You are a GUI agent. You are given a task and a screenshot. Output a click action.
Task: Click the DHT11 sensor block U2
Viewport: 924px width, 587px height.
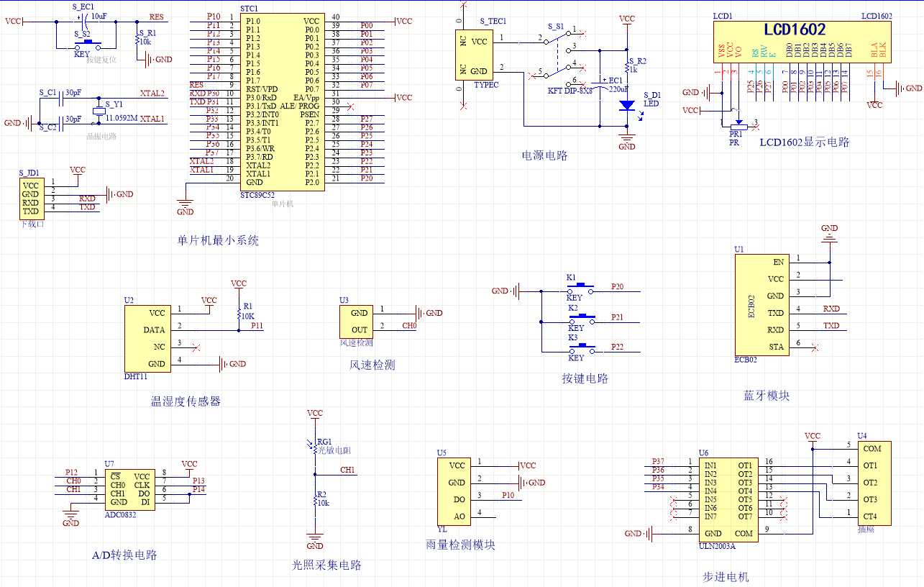pos(146,338)
